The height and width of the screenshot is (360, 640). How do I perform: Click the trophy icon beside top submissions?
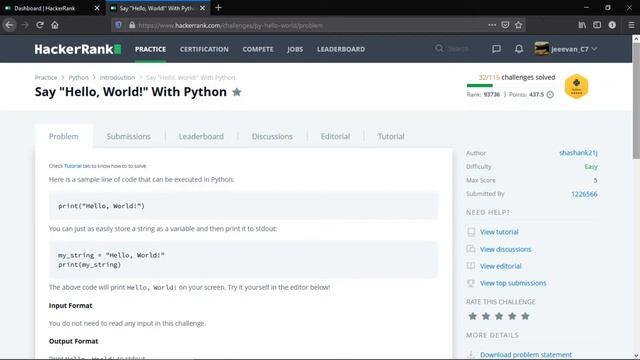471,283
